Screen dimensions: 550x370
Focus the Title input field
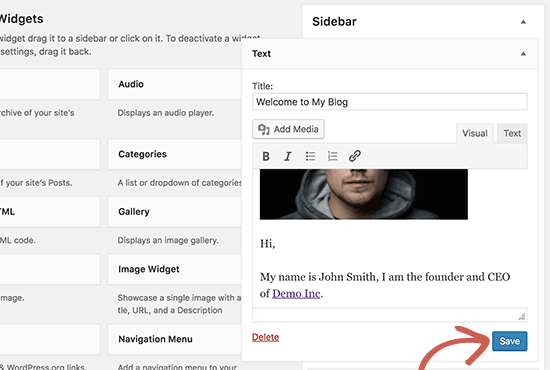[x=389, y=102]
